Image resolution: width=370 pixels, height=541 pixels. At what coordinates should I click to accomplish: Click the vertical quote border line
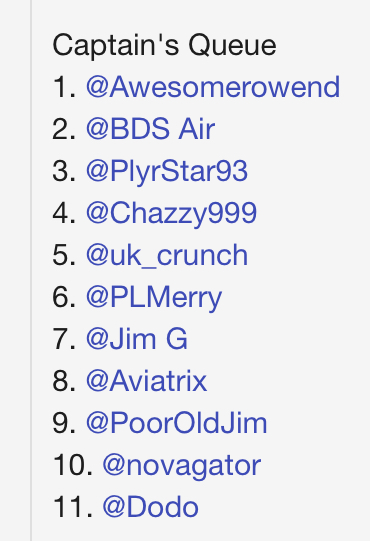tap(31, 270)
